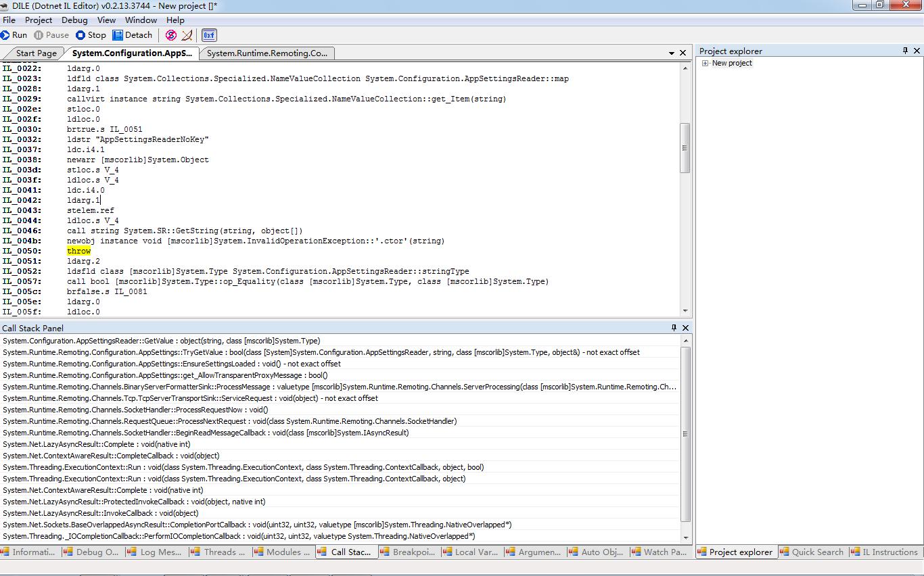
Task: Toggle the 0xf hexadecimal display button
Action: point(209,35)
